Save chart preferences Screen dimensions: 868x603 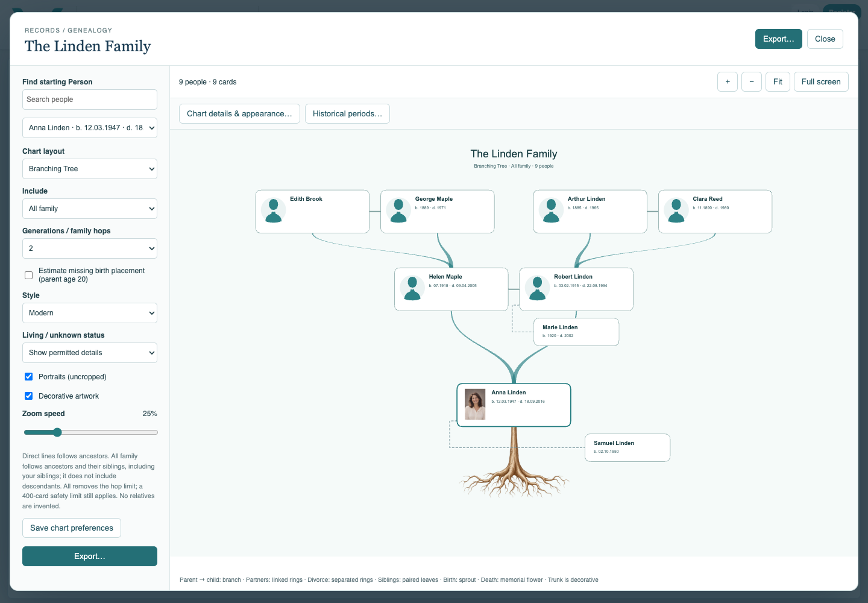72,528
